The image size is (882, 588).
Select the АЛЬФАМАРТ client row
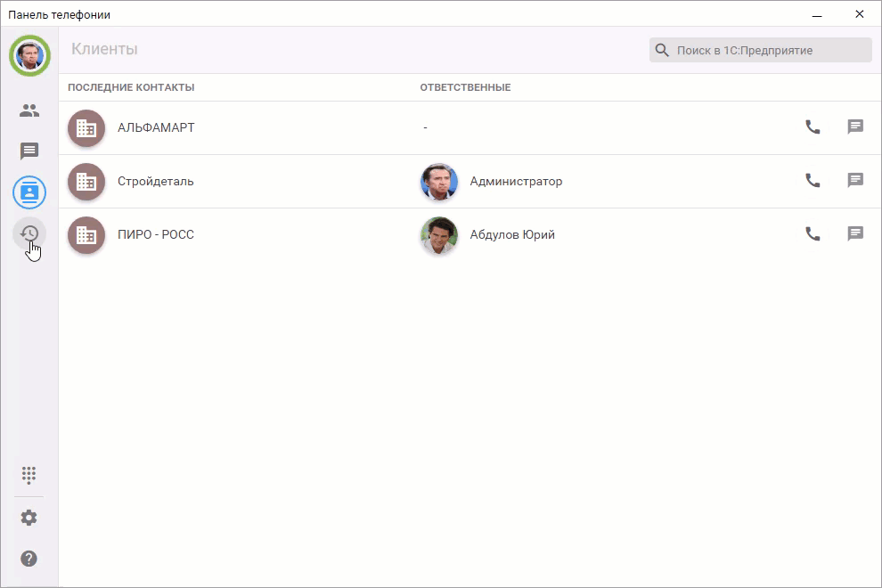tap(156, 128)
